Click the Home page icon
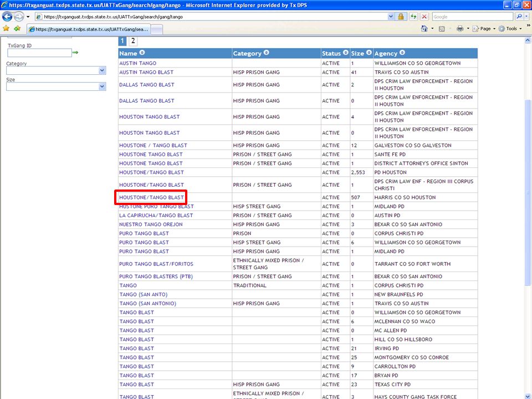 pyautogui.click(x=424, y=28)
